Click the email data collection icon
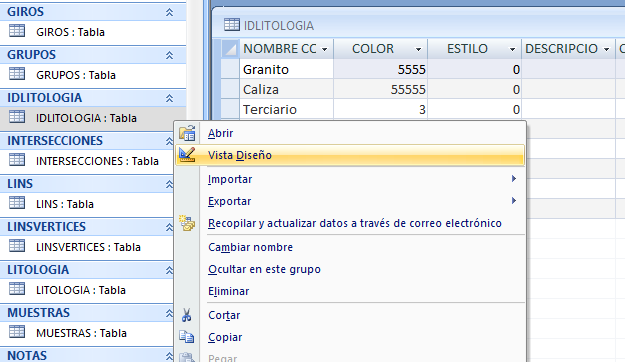 187,223
